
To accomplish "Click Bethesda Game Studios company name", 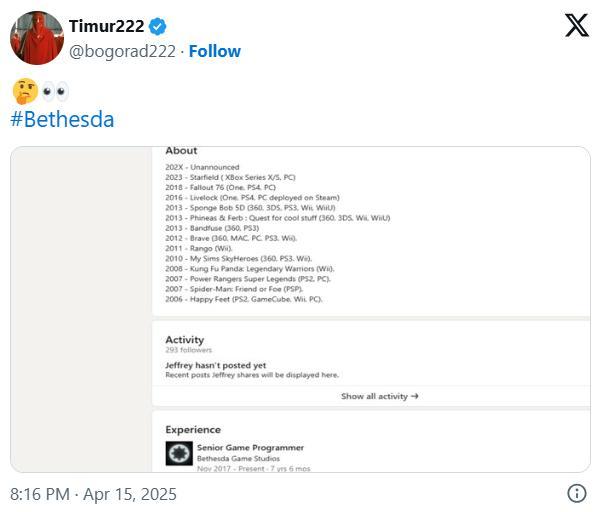I will tap(238, 459).
